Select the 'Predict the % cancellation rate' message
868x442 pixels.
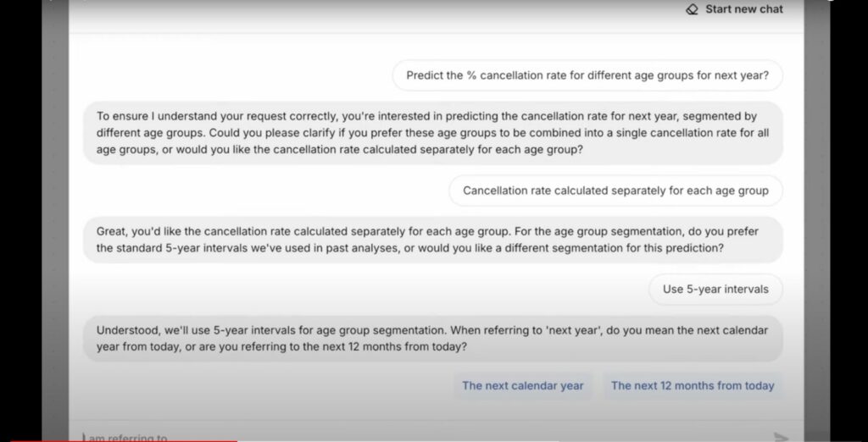tap(587, 75)
